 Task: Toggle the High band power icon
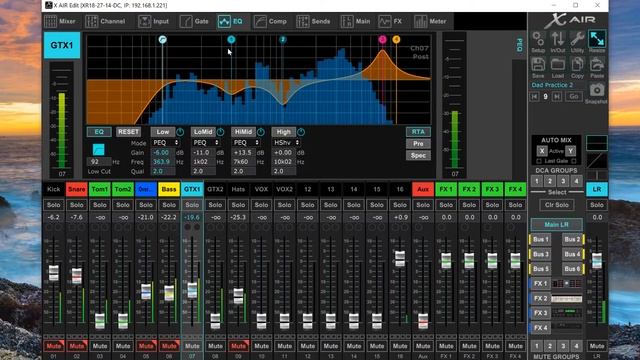click(x=301, y=132)
